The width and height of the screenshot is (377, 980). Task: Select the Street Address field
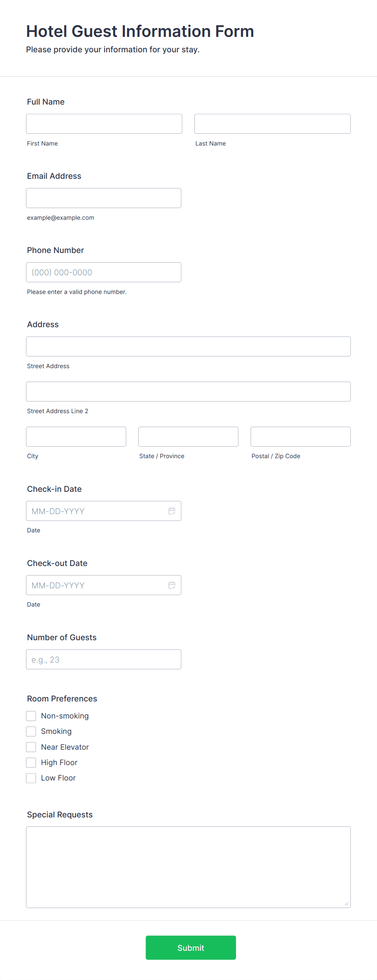pyautogui.click(x=188, y=346)
